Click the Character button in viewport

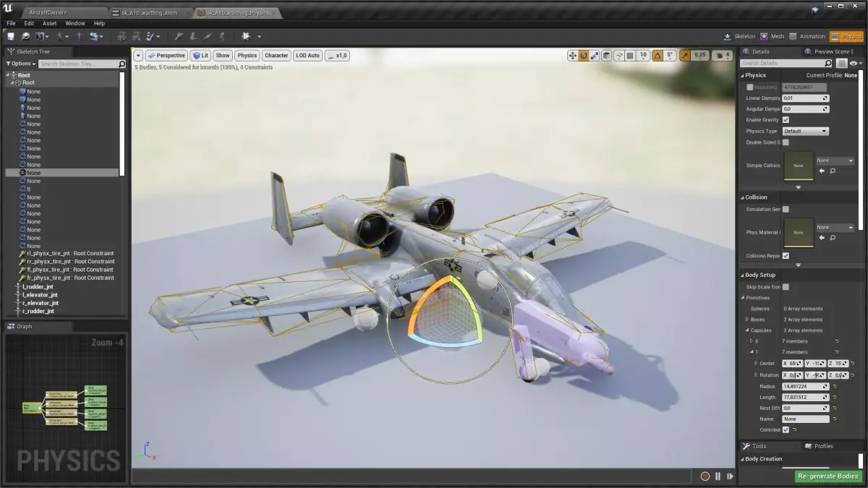pos(276,56)
